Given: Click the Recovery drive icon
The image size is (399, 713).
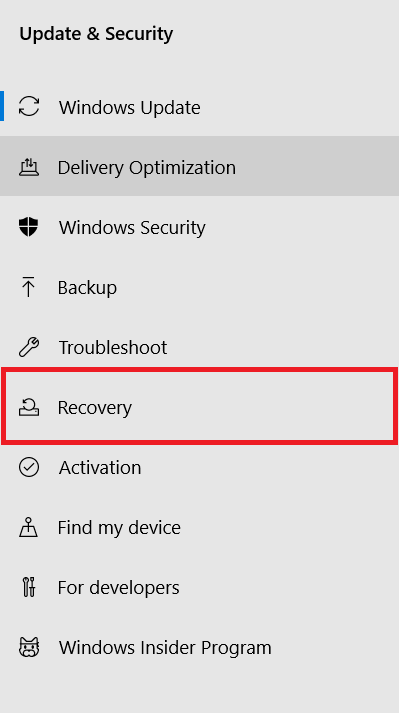Looking at the screenshot, I should coord(29,407).
